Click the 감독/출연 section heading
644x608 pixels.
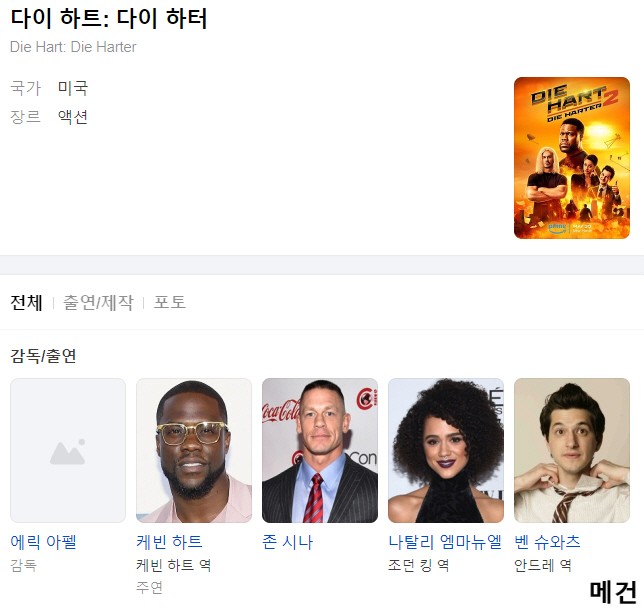(44, 356)
